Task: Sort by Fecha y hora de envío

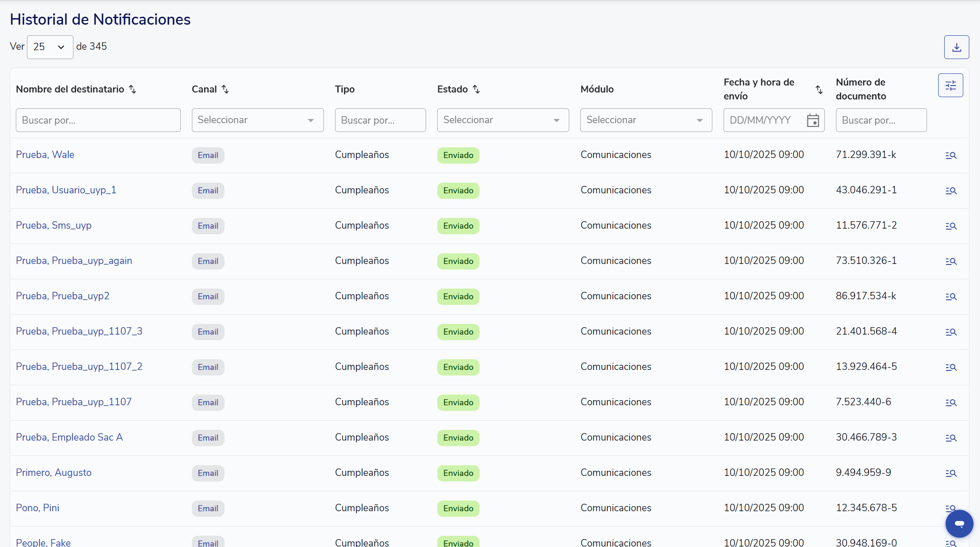Action: (x=819, y=89)
